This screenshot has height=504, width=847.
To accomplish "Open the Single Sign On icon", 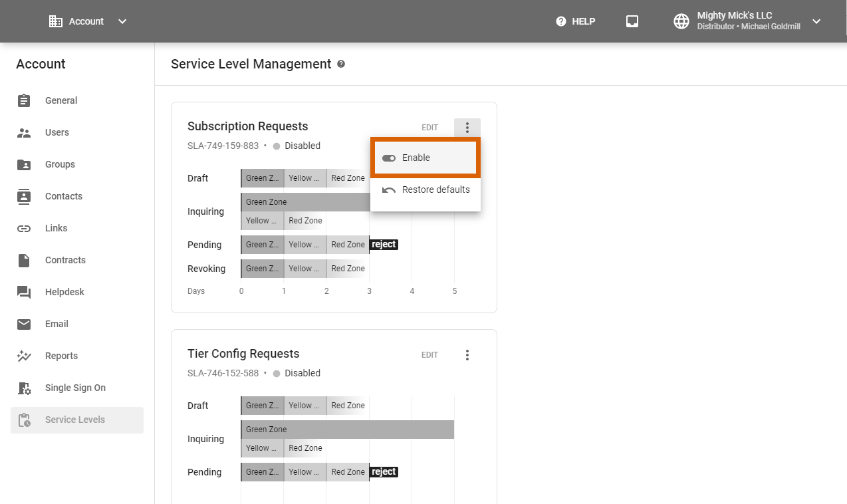I will tap(24, 388).
